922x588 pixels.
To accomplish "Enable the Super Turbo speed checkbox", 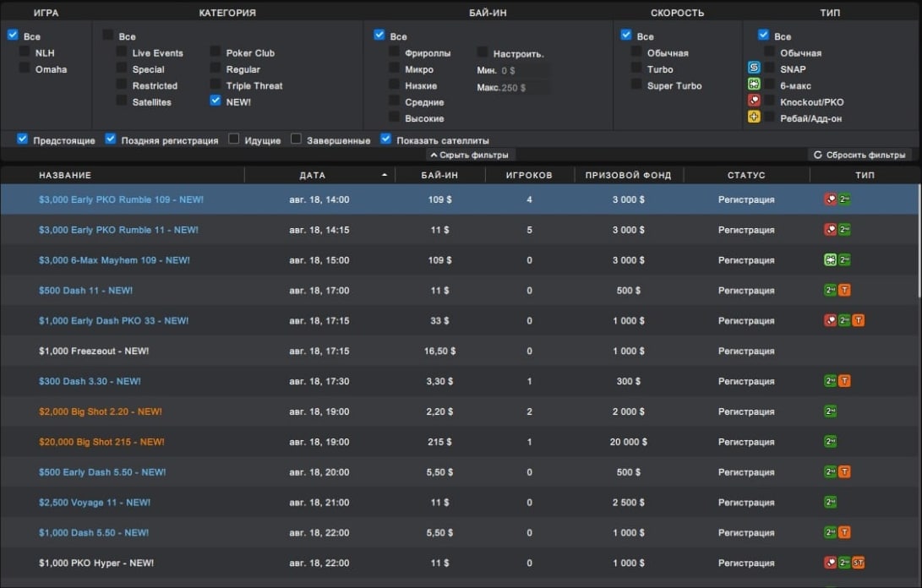I will (x=636, y=84).
